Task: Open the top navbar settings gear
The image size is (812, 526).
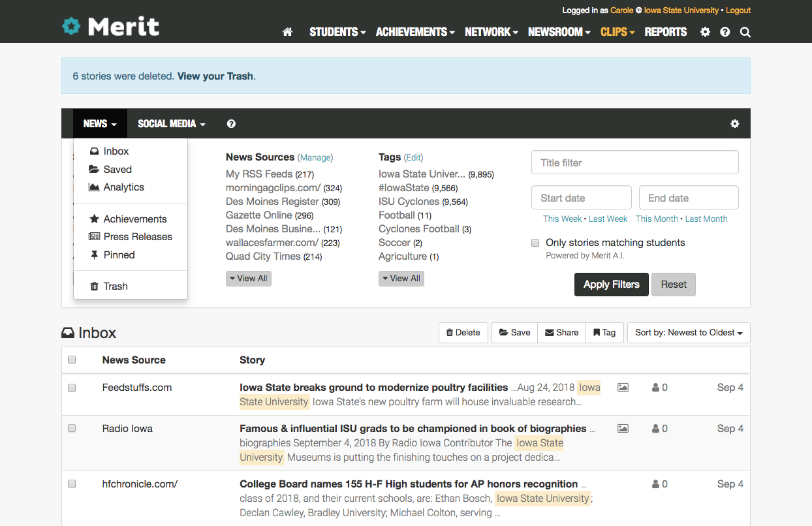Action: (705, 32)
